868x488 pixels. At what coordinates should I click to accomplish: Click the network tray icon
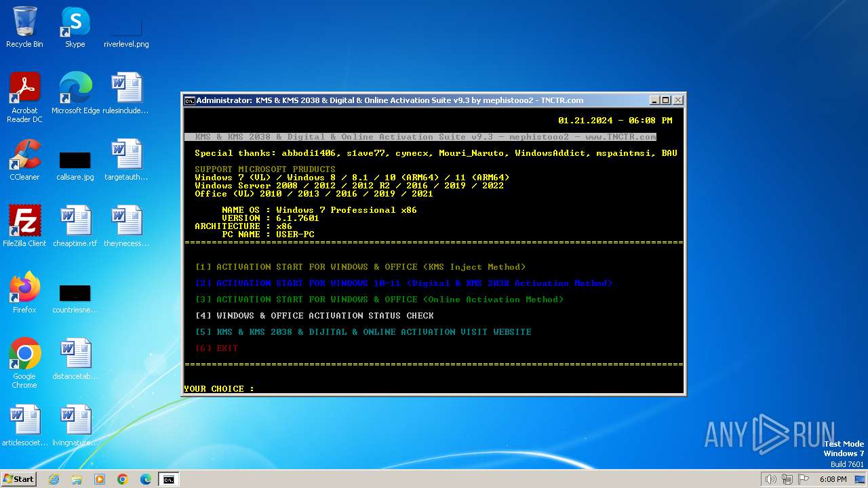pyautogui.click(x=787, y=479)
